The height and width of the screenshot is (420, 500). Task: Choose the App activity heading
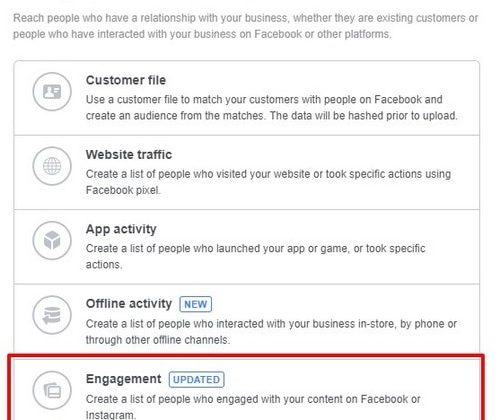(x=121, y=229)
